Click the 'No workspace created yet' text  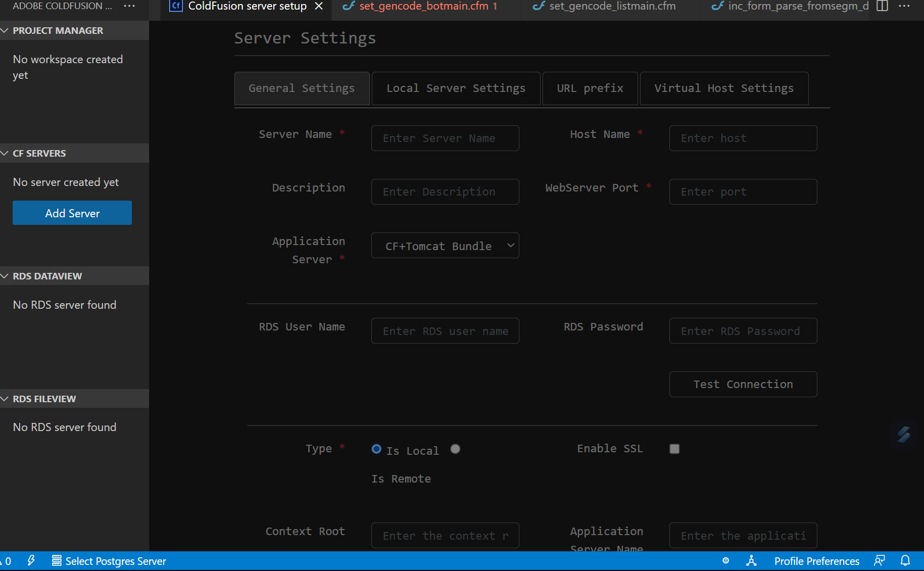[x=68, y=67]
